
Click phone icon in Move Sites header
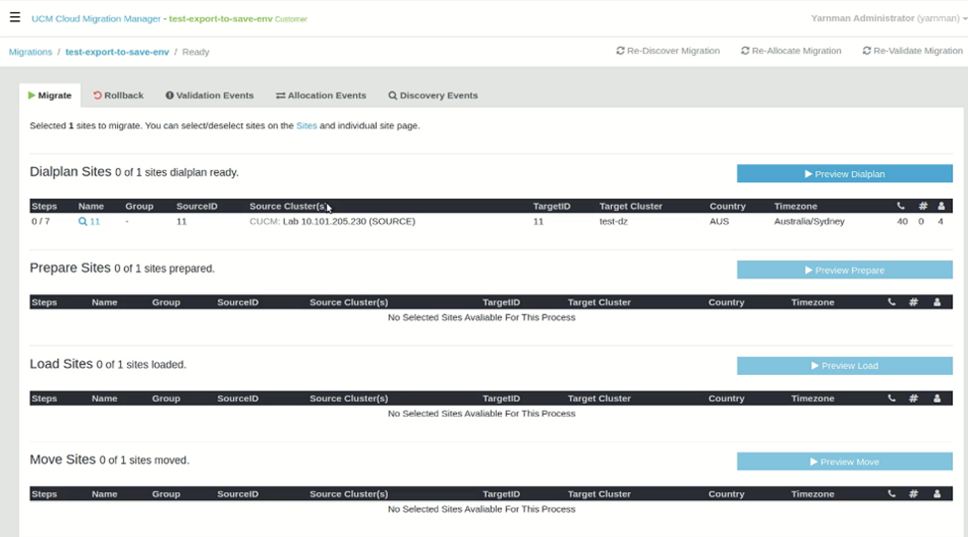tap(891, 494)
